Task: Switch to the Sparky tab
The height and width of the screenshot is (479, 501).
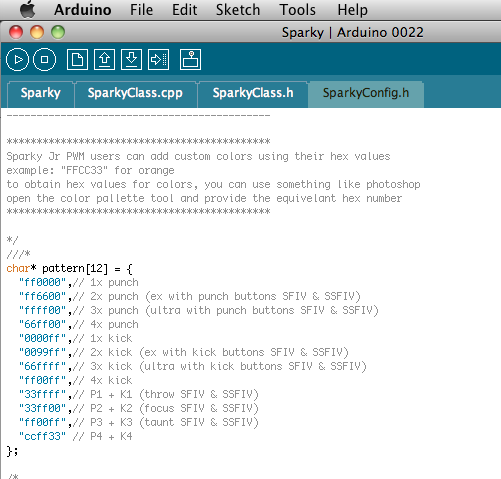Action: coord(40,93)
